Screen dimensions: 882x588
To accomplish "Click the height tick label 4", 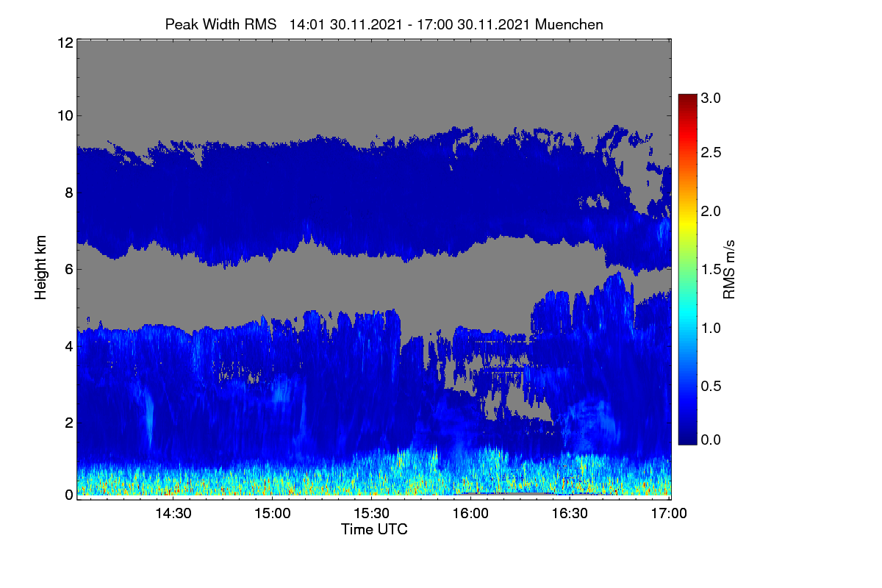I will [x=68, y=345].
